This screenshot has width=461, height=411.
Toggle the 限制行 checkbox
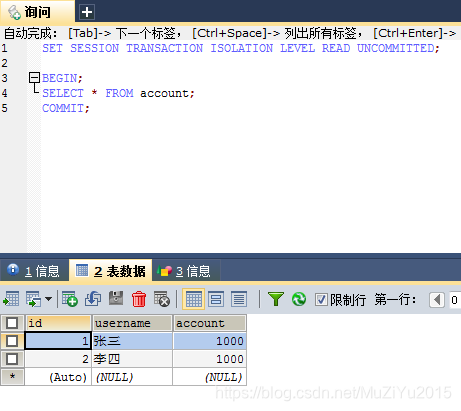tap(321, 300)
